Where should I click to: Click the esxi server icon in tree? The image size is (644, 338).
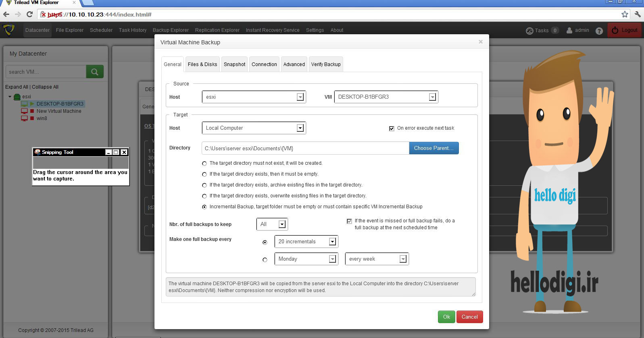tap(17, 97)
